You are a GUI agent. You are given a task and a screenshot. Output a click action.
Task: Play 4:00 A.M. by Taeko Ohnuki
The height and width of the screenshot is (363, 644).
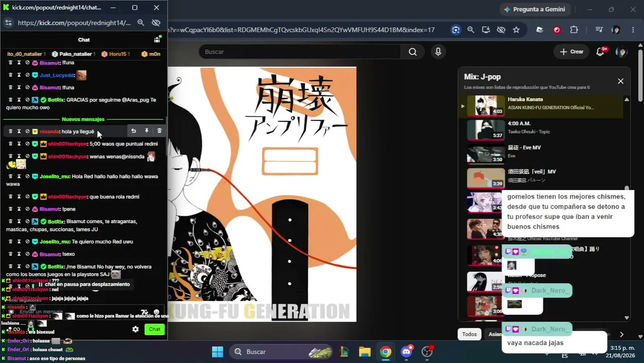[541, 130]
